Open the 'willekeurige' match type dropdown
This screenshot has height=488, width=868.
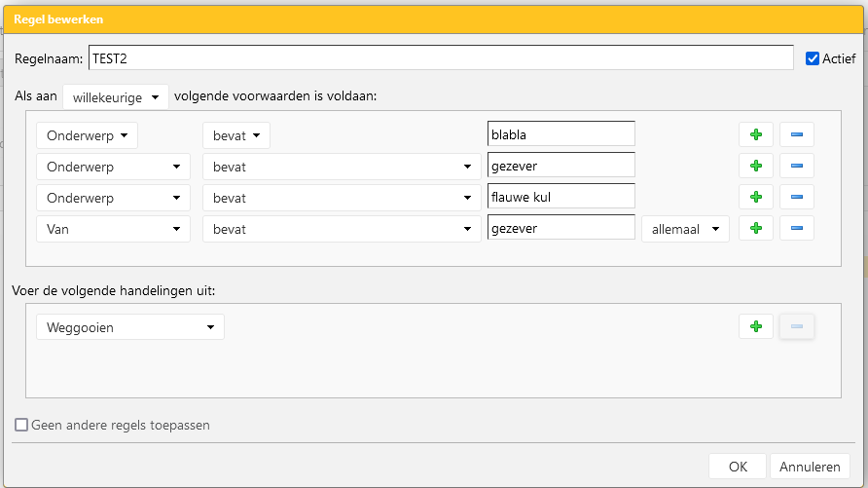pos(115,96)
